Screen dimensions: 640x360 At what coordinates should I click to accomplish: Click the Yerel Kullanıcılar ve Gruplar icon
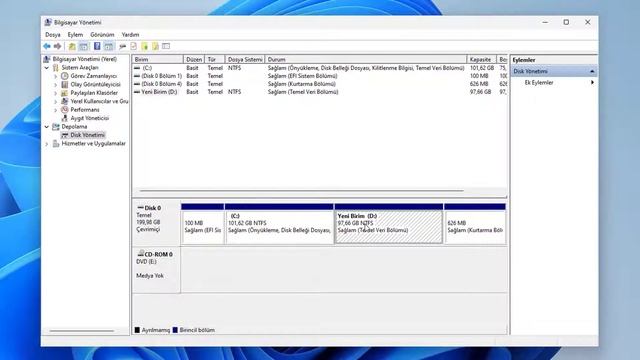pyautogui.click(x=64, y=101)
